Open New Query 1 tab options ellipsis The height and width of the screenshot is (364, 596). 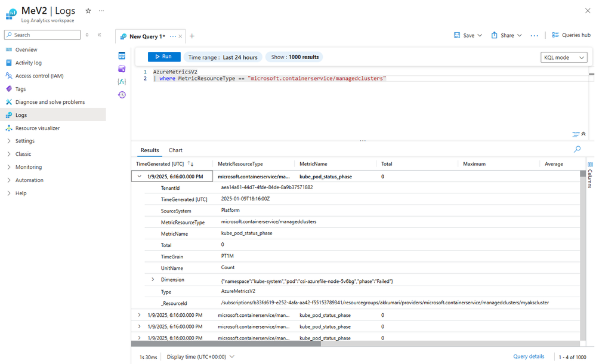coord(173,36)
